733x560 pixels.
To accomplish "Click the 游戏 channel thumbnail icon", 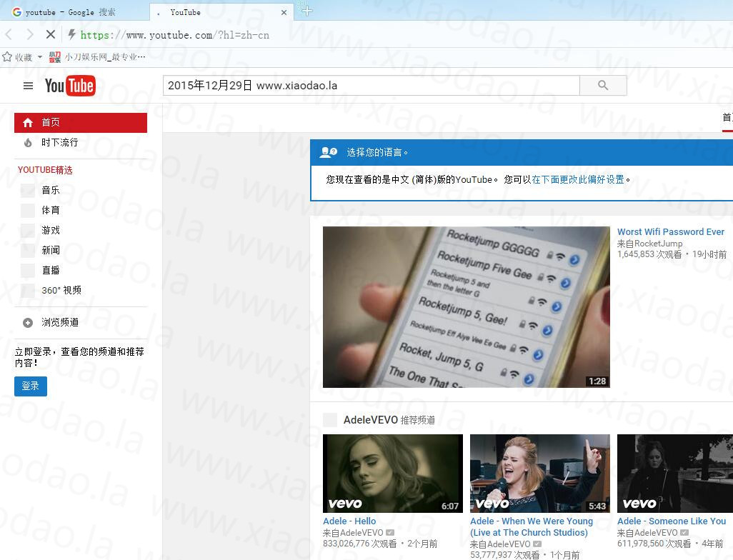I will 28,231.
